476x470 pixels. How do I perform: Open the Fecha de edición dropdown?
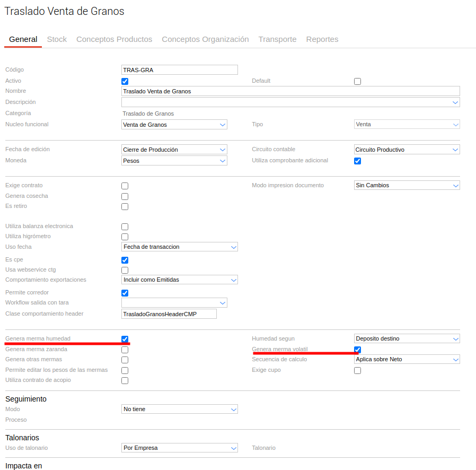pyautogui.click(x=174, y=150)
